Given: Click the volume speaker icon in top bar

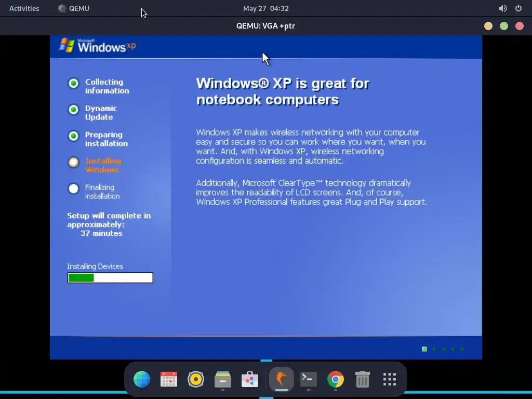Looking at the screenshot, I should click(x=503, y=8).
